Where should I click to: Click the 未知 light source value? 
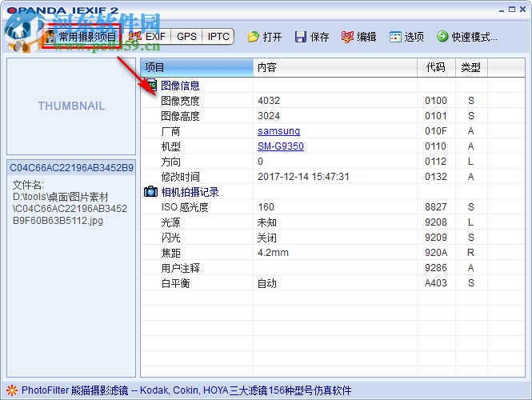267,222
